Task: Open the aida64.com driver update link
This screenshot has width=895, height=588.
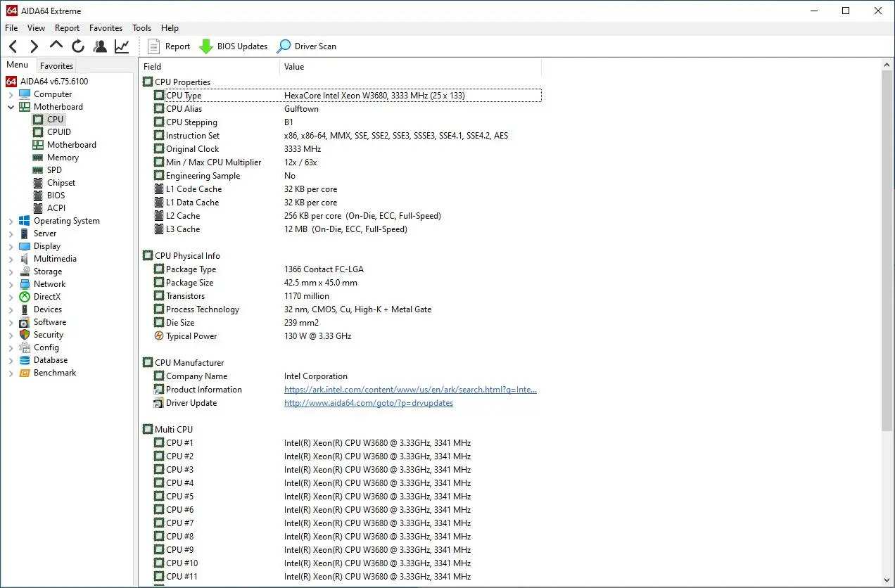Action: (369, 403)
